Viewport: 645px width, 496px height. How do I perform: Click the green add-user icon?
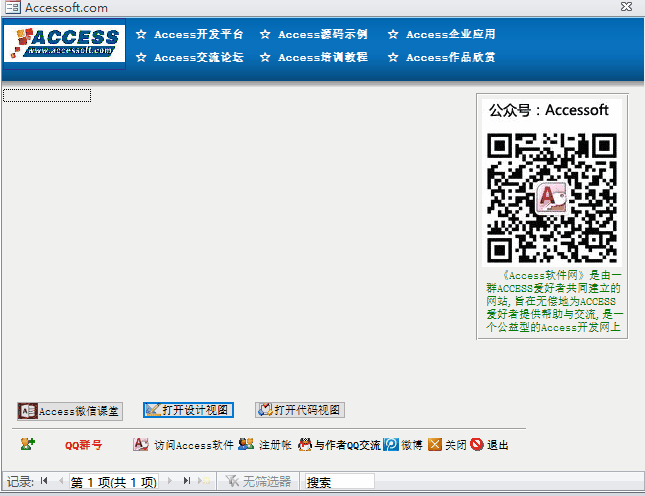click(x=28, y=444)
